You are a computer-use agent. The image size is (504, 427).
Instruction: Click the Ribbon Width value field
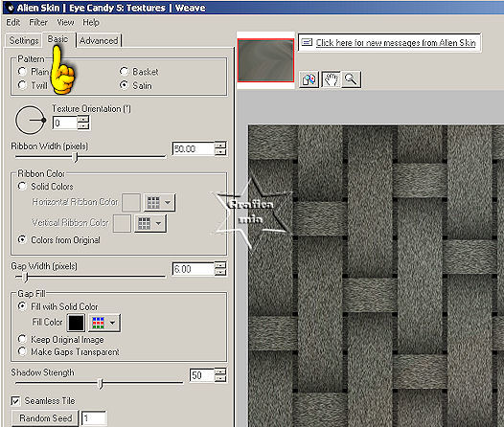[193, 149]
